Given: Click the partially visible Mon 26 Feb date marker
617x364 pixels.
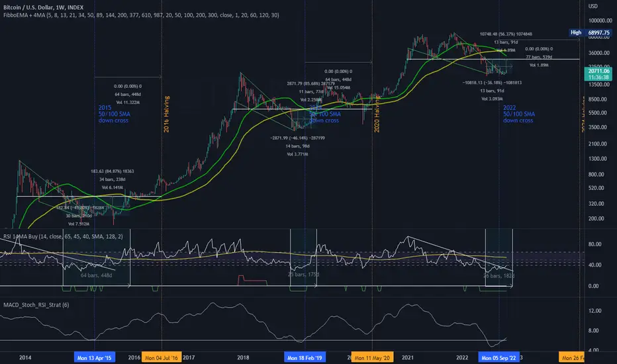Looking at the screenshot, I should 572,357.
